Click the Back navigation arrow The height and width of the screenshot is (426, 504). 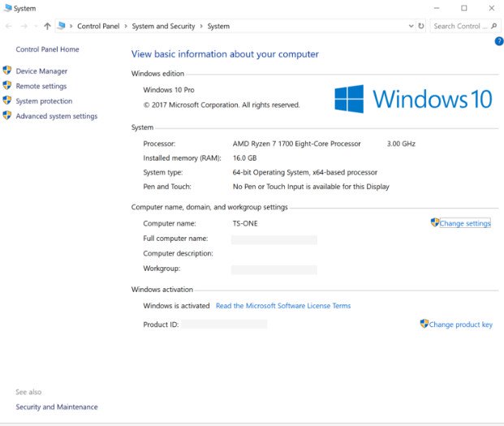click(9, 26)
